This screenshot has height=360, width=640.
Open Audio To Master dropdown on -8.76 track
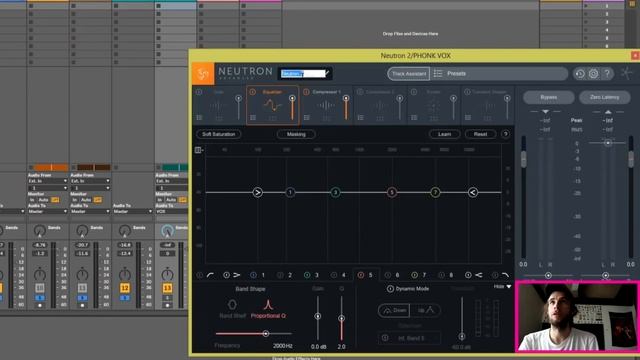[x=48, y=211]
